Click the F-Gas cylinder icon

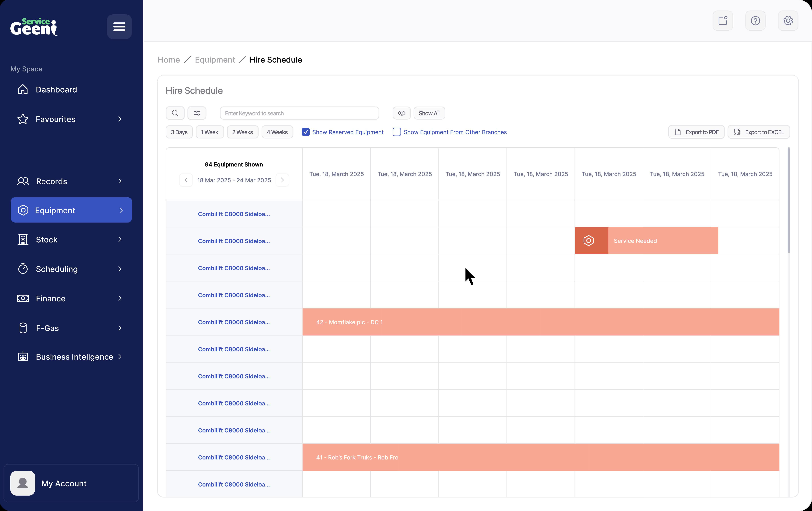pyautogui.click(x=23, y=328)
